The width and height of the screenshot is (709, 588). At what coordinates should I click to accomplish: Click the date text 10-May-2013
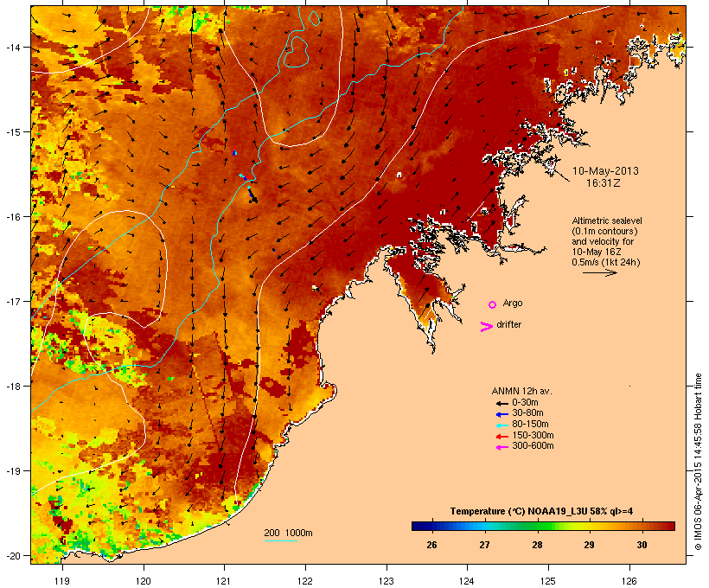[x=605, y=171]
